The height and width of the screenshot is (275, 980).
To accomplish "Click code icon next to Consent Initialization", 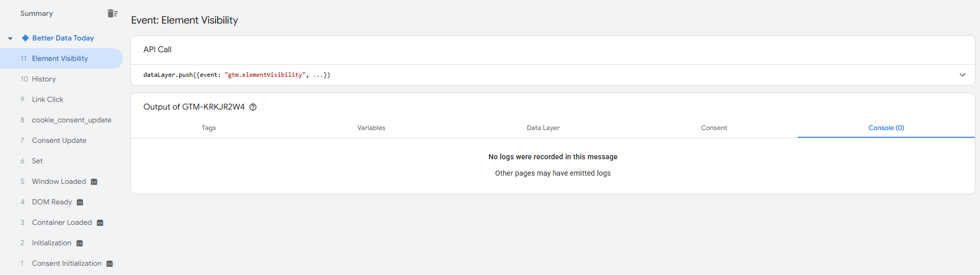I will (x=110, y=264).
